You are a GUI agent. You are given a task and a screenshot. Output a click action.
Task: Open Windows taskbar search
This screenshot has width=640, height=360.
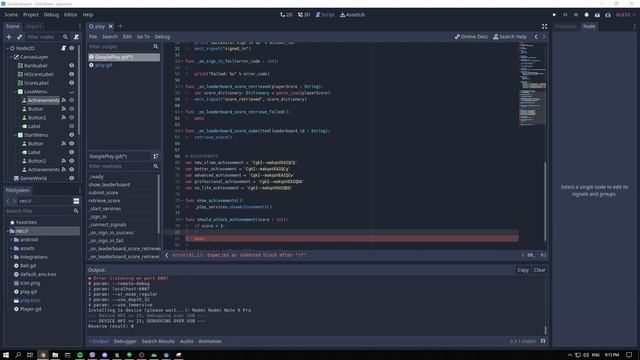(x=18, y=355)
